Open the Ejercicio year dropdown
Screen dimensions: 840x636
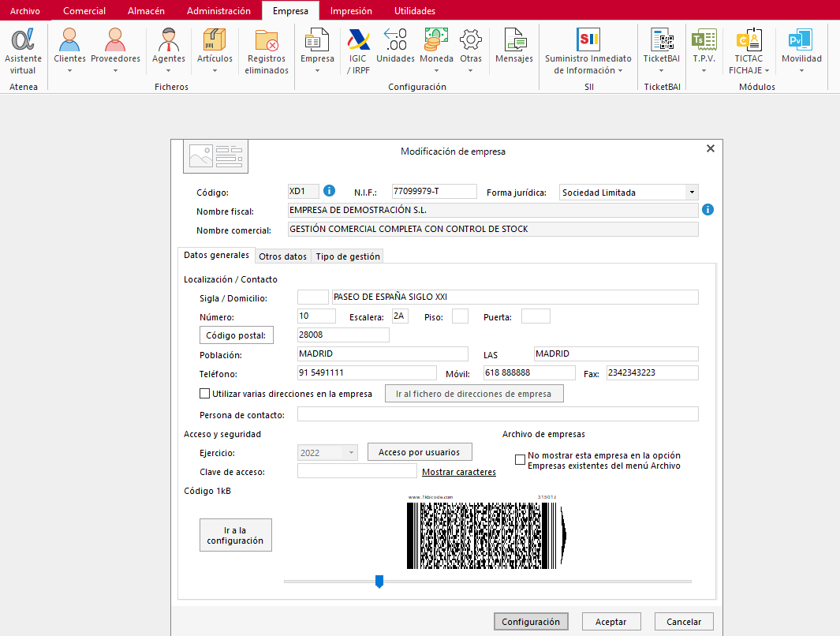351,453
